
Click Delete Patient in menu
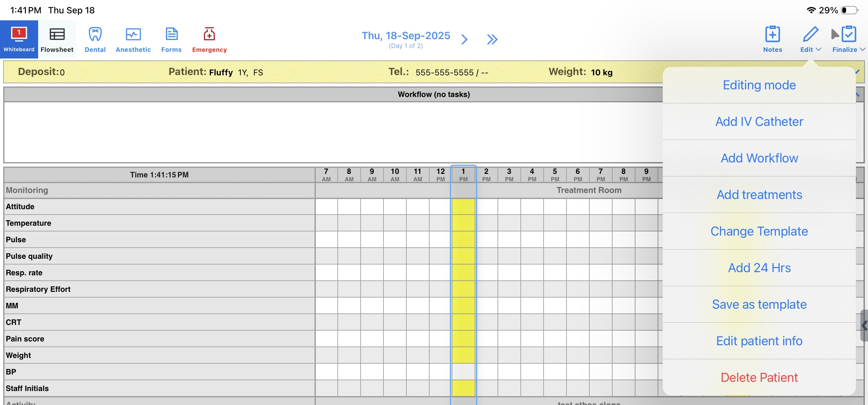point(759,377)
